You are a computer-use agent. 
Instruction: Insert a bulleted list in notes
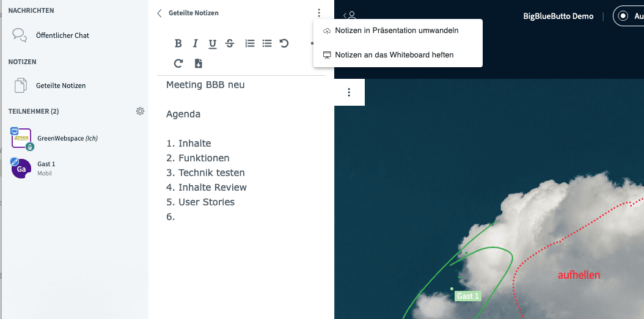267,43
